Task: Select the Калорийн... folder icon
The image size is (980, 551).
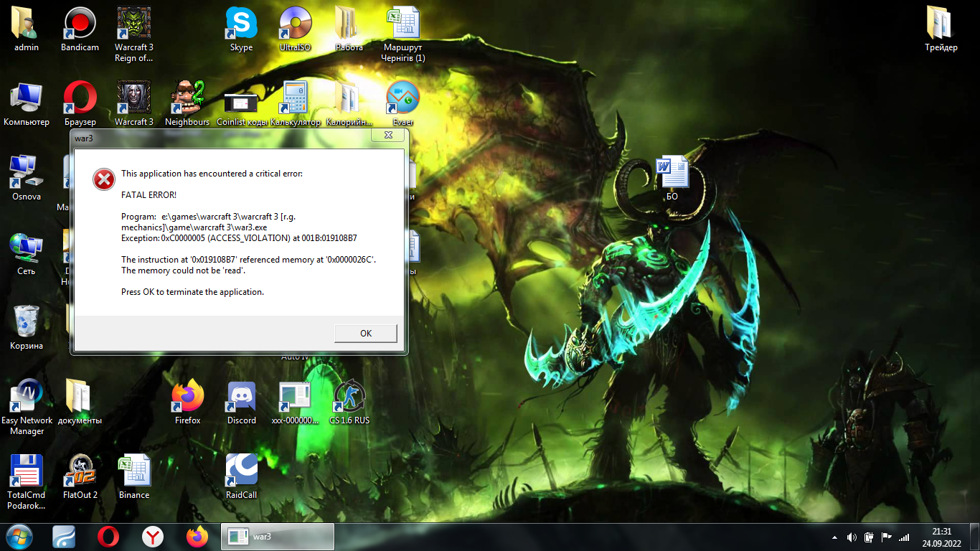Action: coord(349,104)
